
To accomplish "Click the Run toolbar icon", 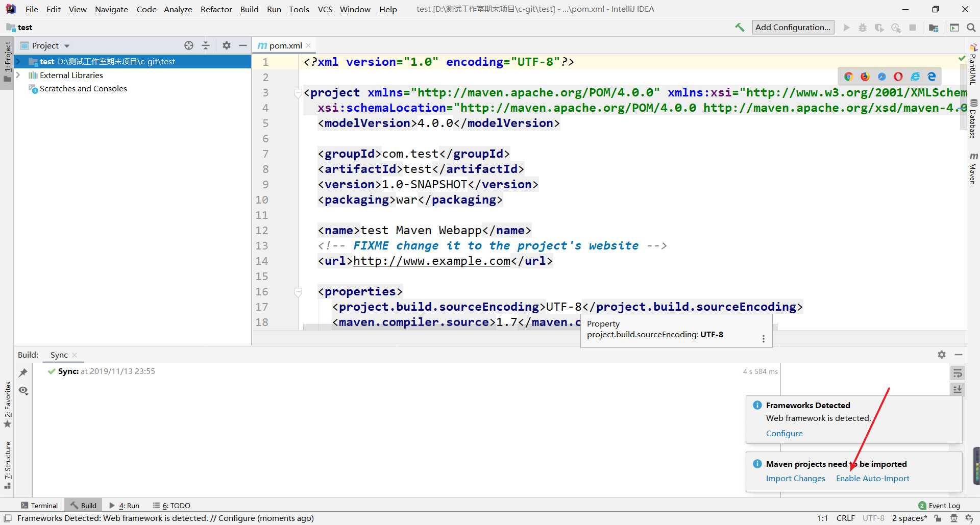I will [847, 28].
